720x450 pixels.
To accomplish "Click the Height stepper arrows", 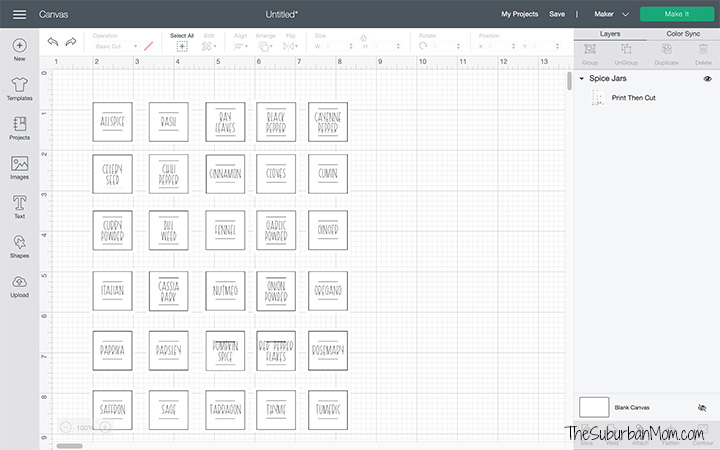I will pos(398,46).
